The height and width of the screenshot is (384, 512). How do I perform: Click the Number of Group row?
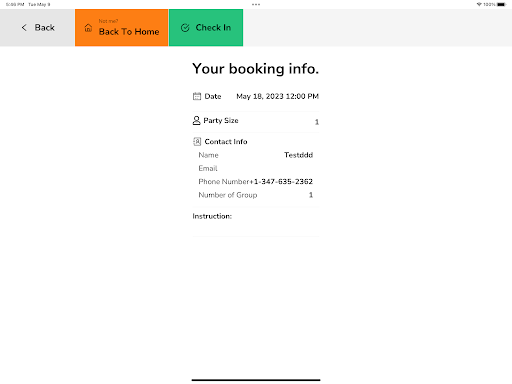click(256, 195)
